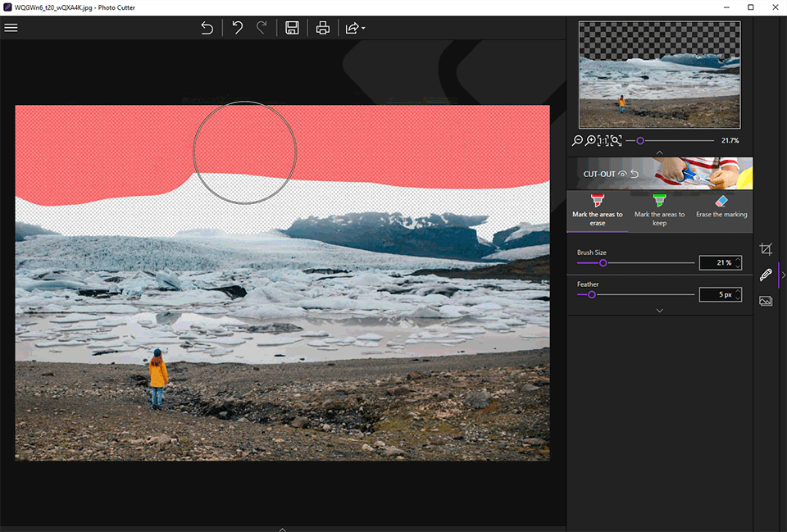Choose the Erase the marking tool
The image size is (787, 532).
point(721,207)
